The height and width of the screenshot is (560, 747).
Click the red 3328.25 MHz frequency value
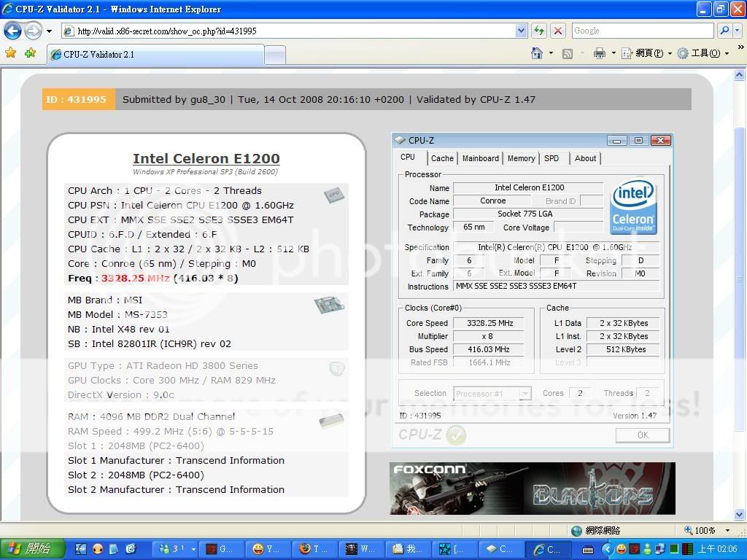tap(135, 278)
